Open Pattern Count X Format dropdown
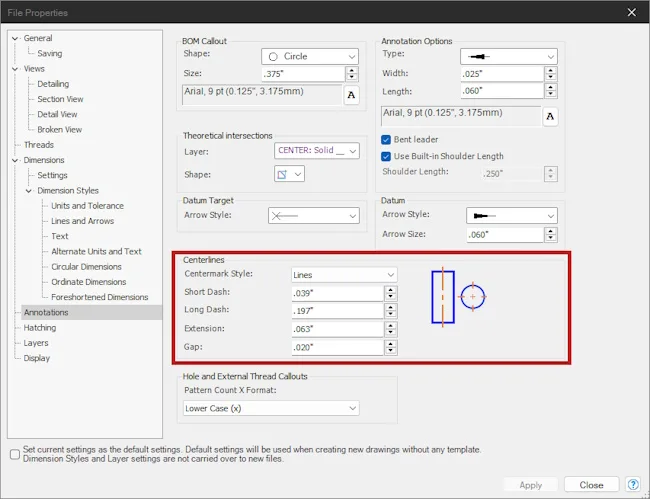 [271, 408]
